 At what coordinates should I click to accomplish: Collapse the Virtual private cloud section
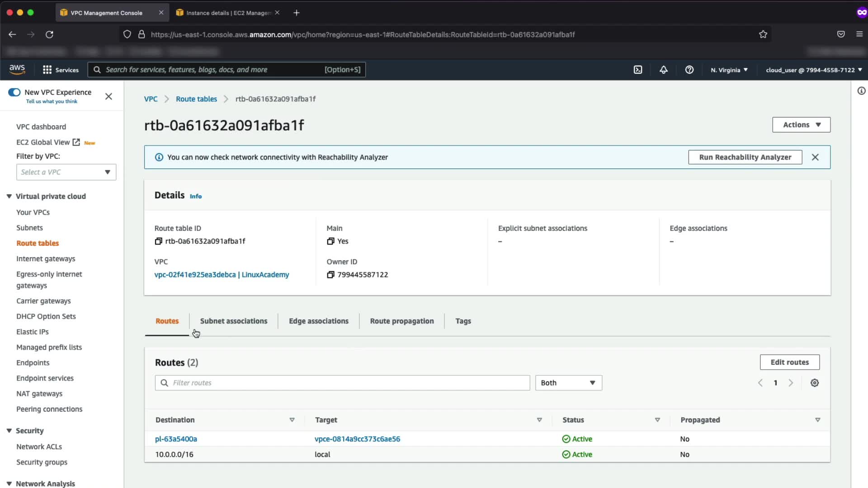(9, 196)
